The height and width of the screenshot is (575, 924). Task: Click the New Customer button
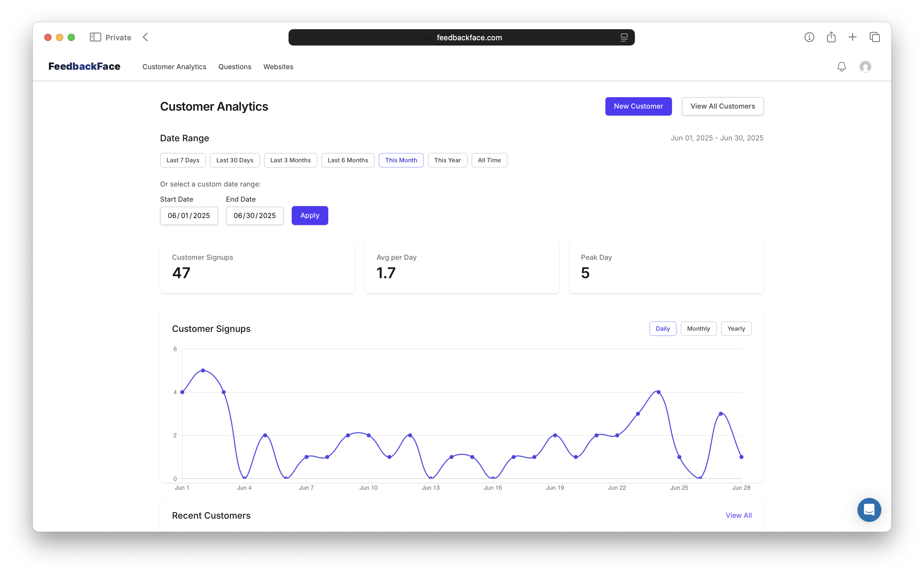tap(638, 106)
